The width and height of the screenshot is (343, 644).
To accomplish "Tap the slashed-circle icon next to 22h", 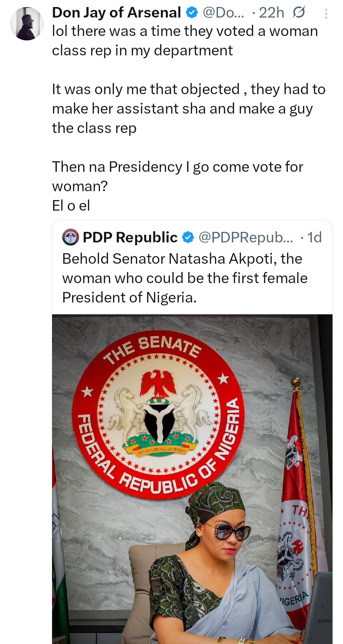I will [x=299, y=13].
